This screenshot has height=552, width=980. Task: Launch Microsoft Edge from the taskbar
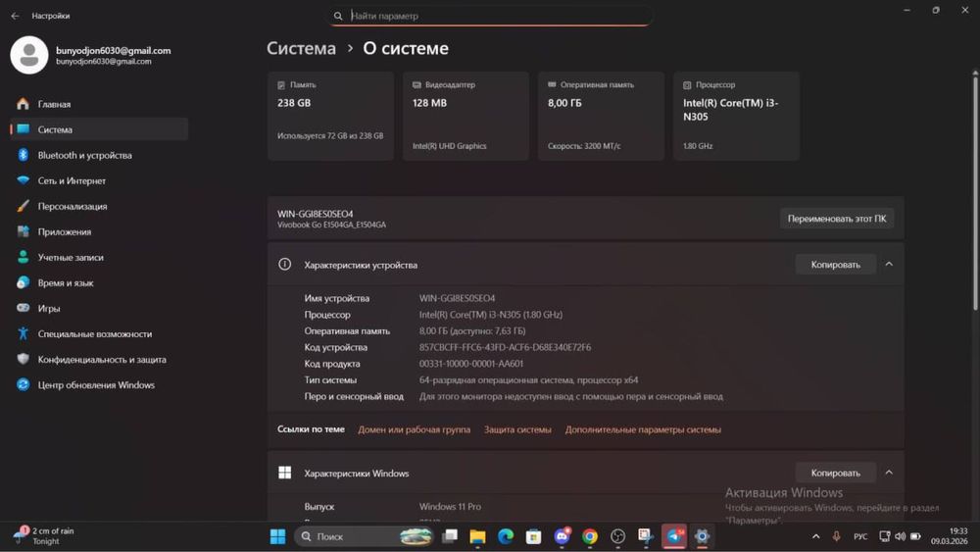click(x=506, y=536)
